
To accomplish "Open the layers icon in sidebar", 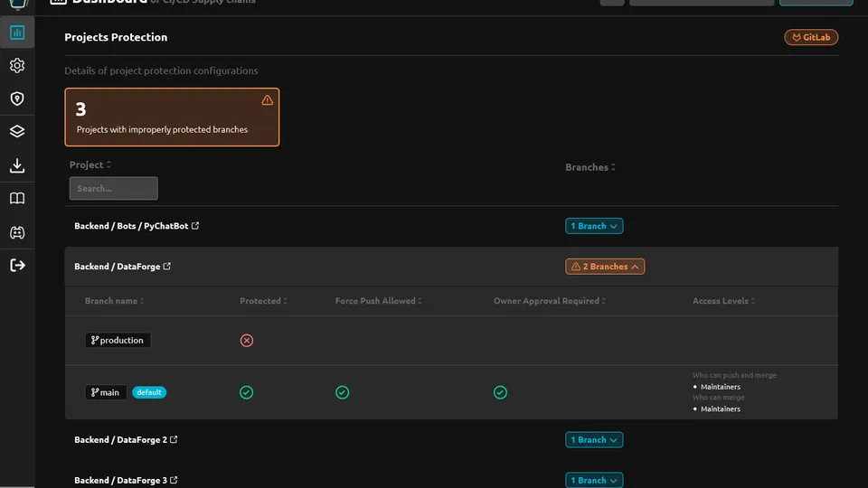I will [x=17, y=131].
